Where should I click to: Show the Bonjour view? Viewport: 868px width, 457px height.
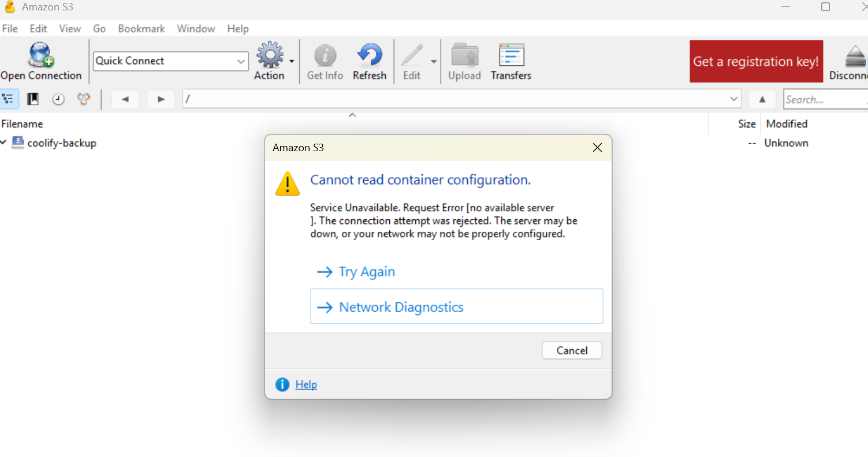coord(84,99)
